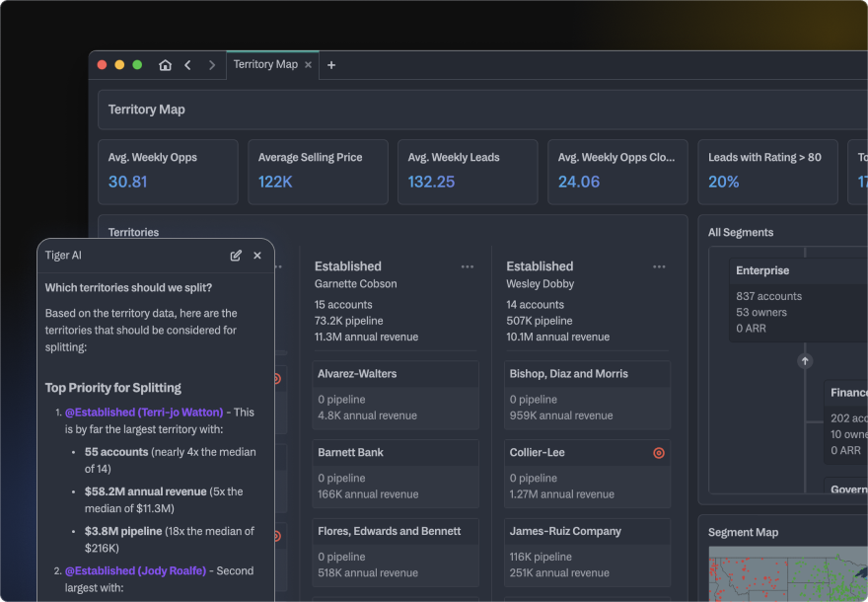Click the All Segments heading
Viewport: 868px width, 602px height.
pos(741,232)
